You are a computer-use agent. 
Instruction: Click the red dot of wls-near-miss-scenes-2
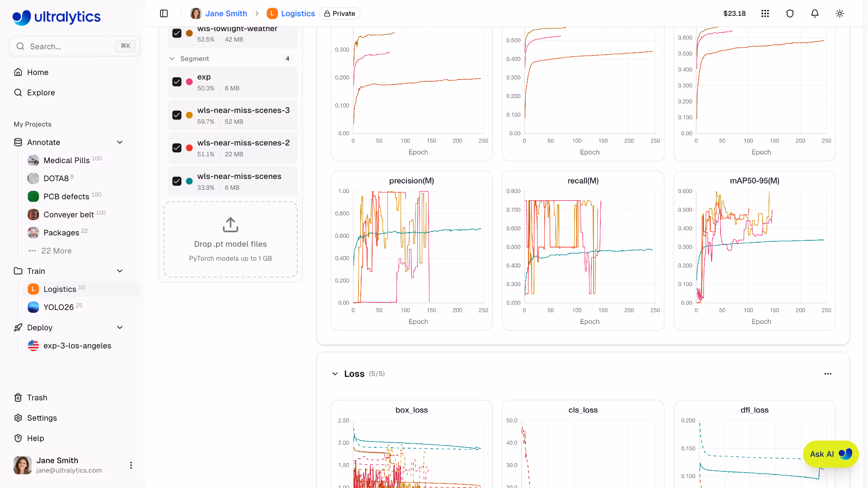pyautogui.click(x=189, y=148)
